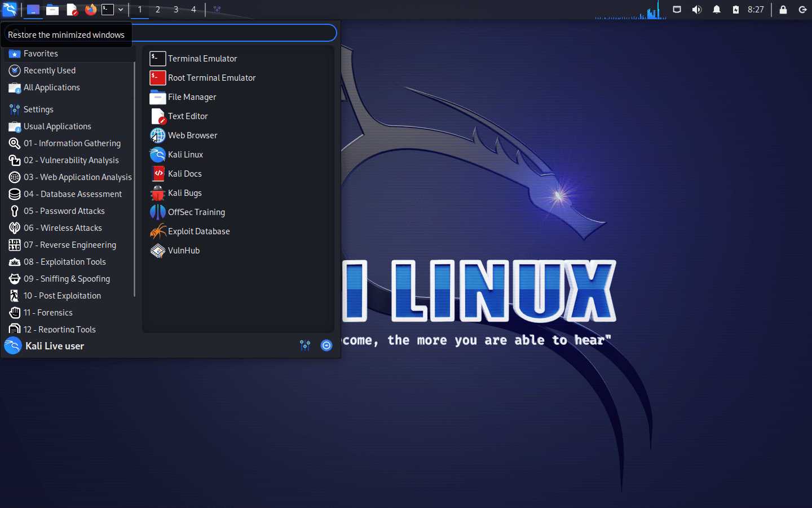This screenshot has height=508, width=812.
Task: Open 09 - Sniffing & Spoofing category
Action: [x=69, y=279]
